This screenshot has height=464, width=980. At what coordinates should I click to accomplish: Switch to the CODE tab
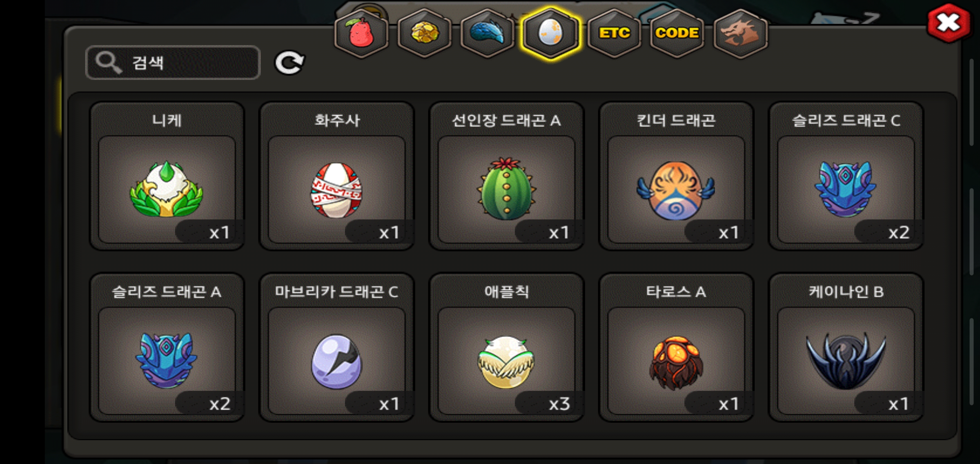(x=677, y=33)
